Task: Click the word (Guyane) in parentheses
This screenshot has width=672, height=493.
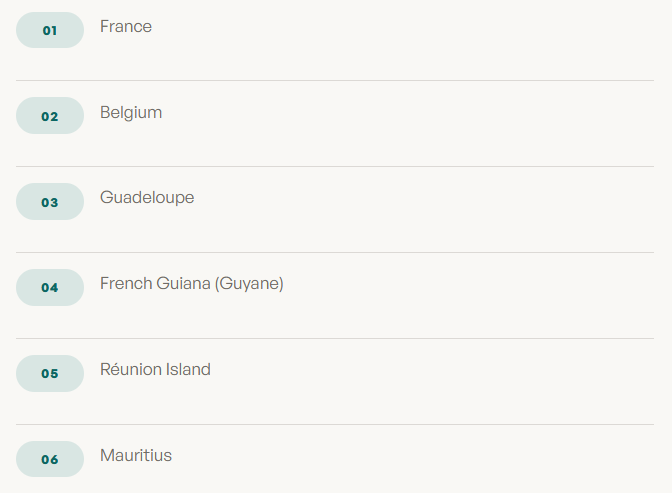Action: tap(249, 284)
